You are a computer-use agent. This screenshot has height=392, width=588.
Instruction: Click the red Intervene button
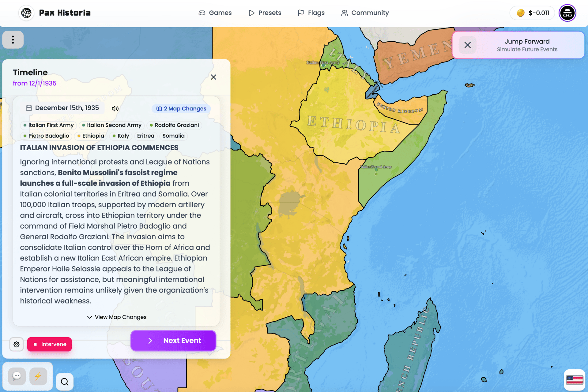[x=50, y=344]
